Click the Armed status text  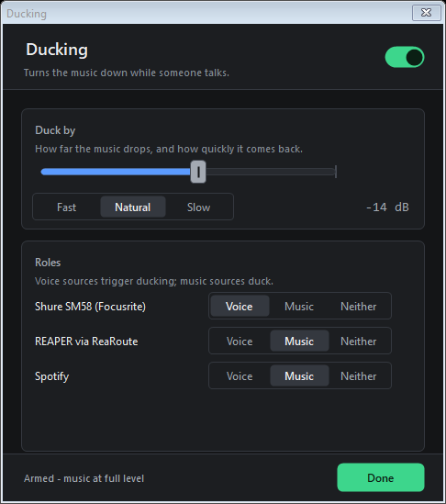[84, 478]
